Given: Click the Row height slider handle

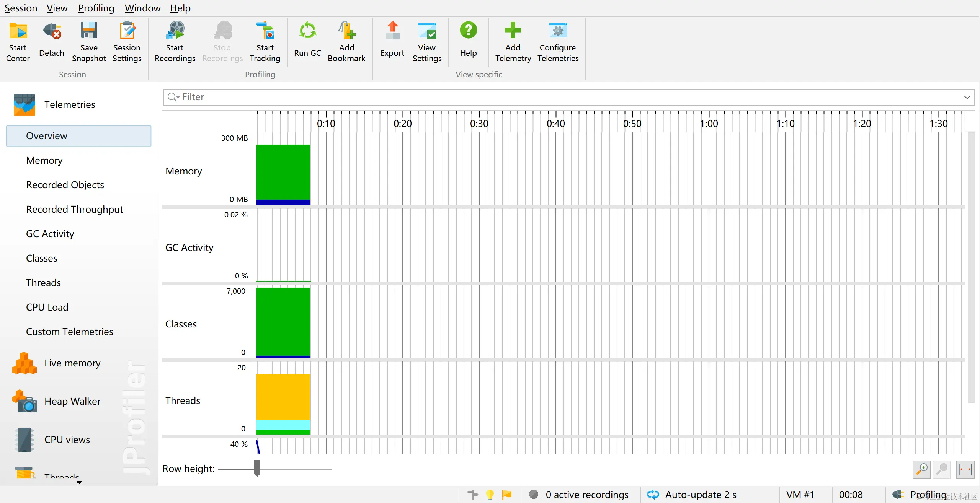Looking at the screenshot, I should [257, 468].
